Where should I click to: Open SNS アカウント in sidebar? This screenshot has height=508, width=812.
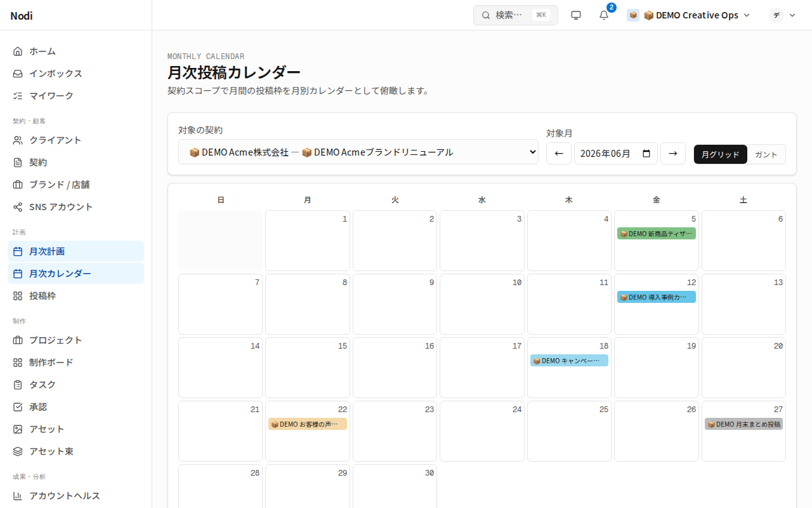click(75, 206)
